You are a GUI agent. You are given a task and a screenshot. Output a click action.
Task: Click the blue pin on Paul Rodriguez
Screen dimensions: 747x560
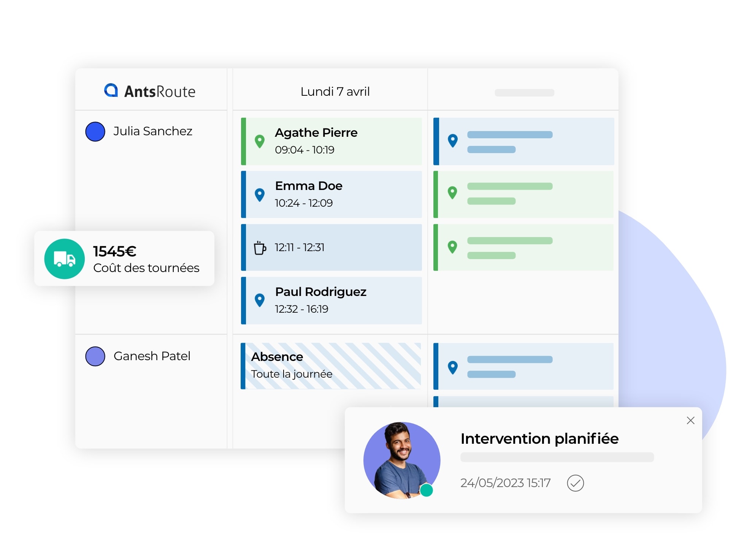click(x=260, y=300)
